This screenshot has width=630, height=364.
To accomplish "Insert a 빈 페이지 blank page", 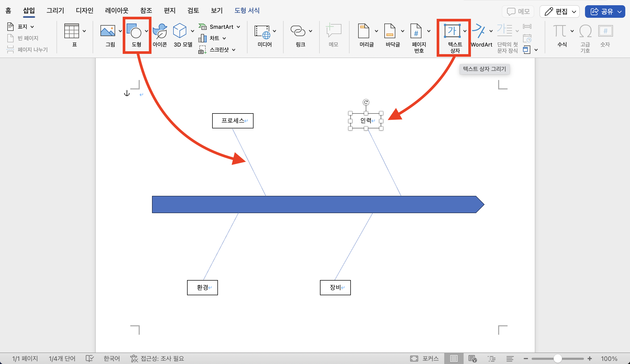I will tap(23, 38).
